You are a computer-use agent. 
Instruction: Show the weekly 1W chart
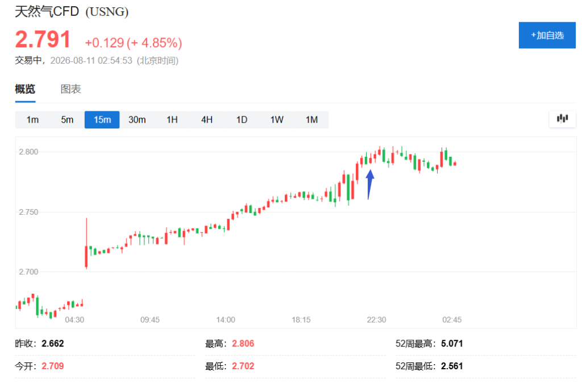click(277, 119)
